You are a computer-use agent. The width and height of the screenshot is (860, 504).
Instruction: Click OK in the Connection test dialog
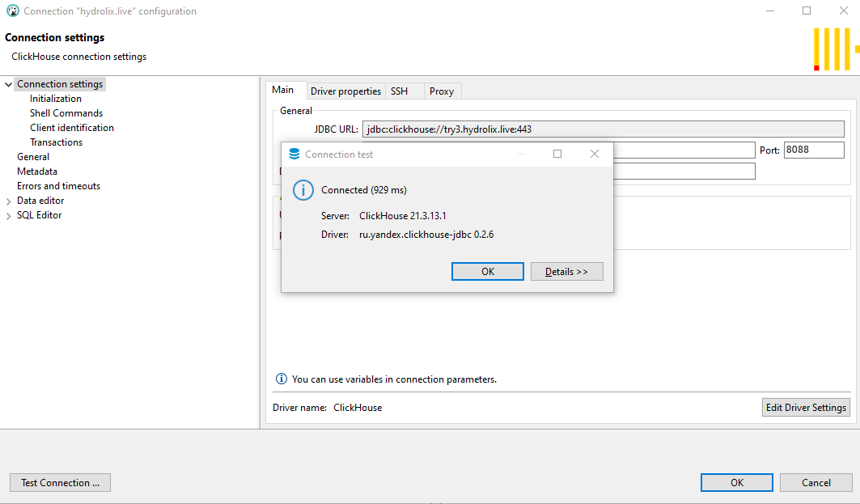point(488,272)
